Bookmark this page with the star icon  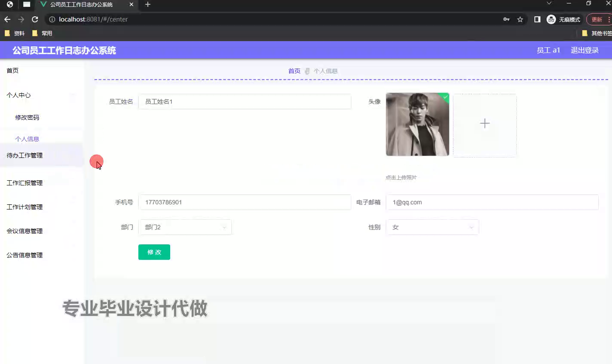(x=520, y=19)
